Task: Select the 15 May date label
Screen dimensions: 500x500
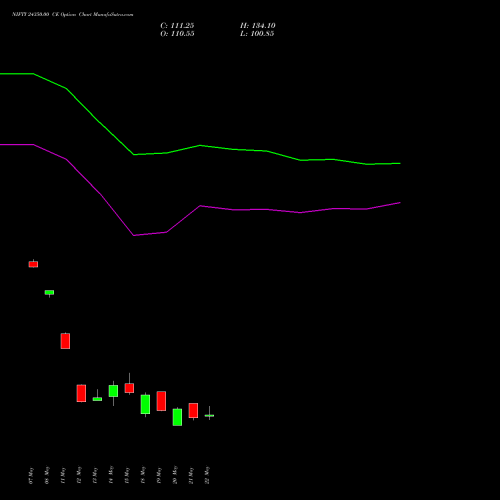Action: click(127, 476)
